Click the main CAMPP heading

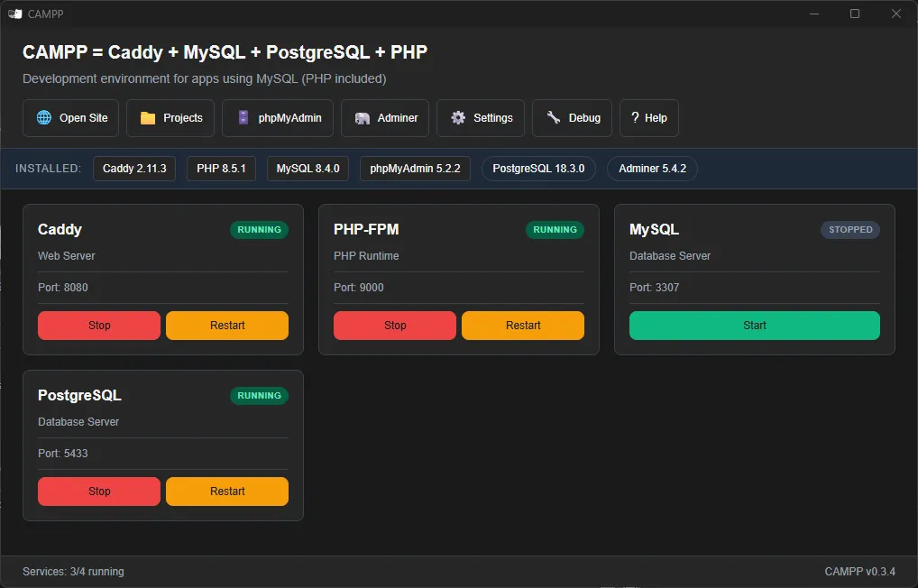point(225,52)
